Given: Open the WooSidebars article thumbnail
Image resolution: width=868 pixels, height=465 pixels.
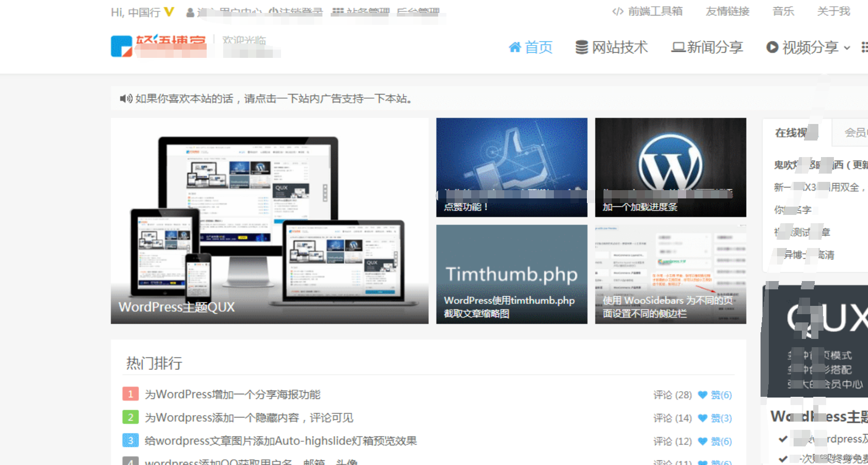Looking at the screenshot, I should [x=671, y=274].
